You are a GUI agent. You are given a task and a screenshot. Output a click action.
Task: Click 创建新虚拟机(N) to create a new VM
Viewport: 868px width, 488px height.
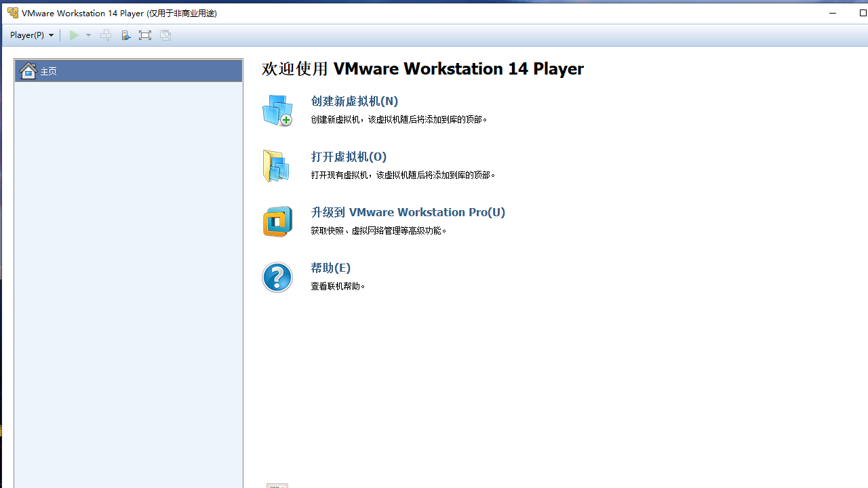(354, 101)
